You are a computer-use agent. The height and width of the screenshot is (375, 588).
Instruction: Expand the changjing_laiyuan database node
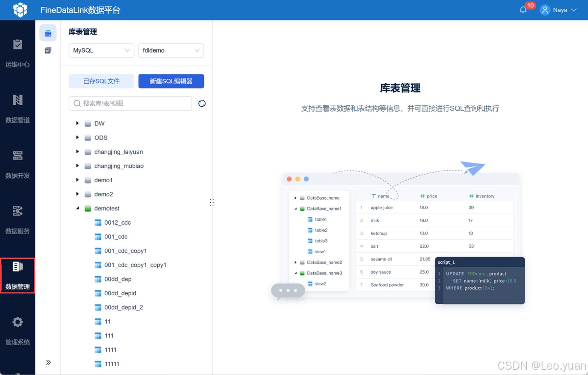point(77,152)
